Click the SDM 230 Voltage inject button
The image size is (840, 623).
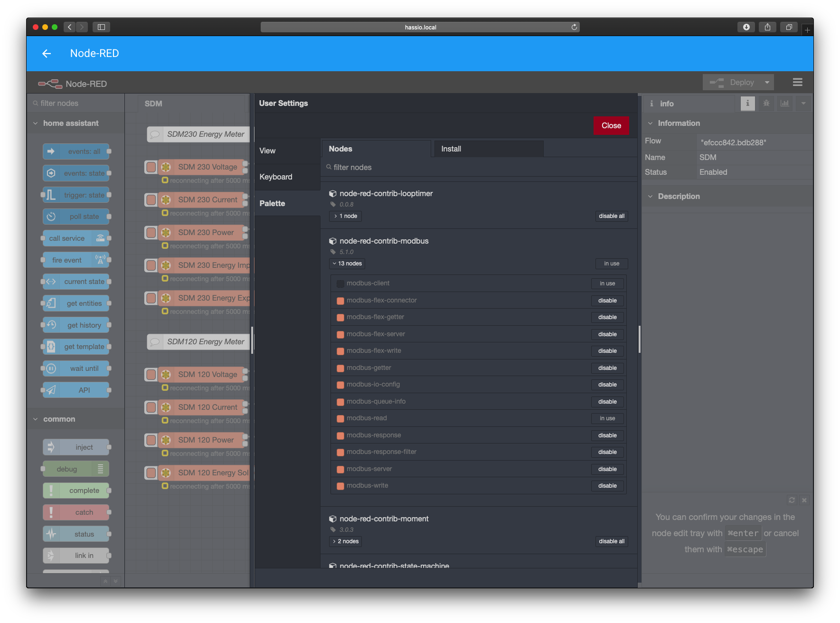151,167
